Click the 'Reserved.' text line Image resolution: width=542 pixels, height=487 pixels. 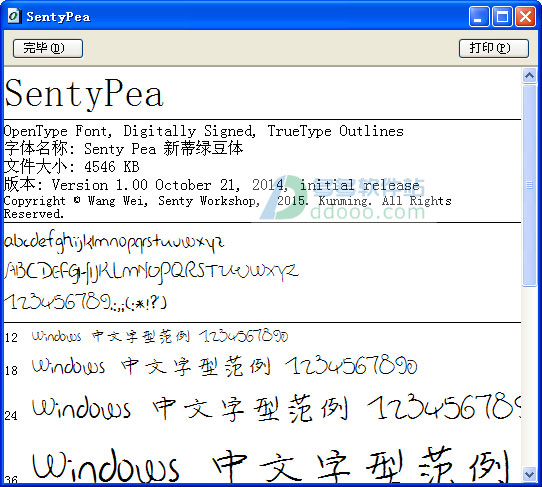34,214
